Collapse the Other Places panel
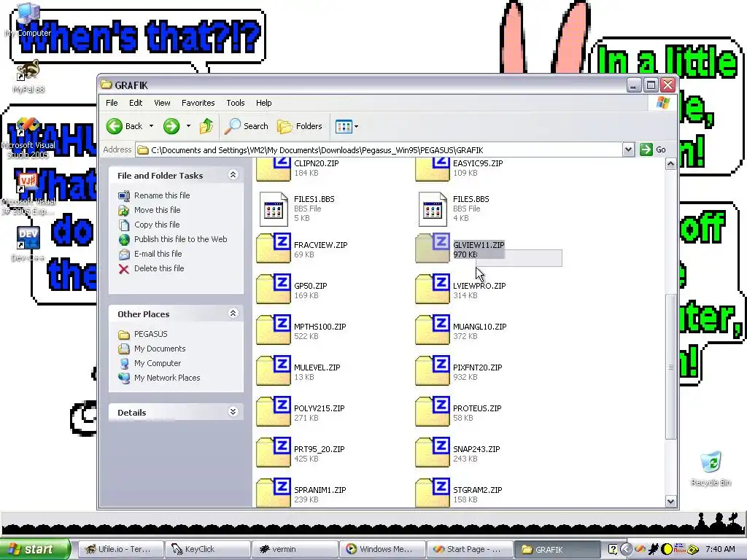747x560 pixels. (x=233, y=314)
